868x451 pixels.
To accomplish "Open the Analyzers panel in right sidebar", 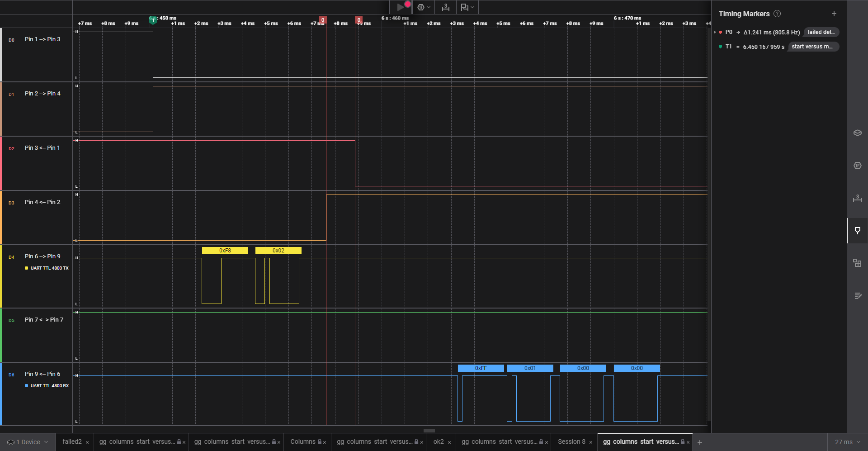I will point(857,166).
